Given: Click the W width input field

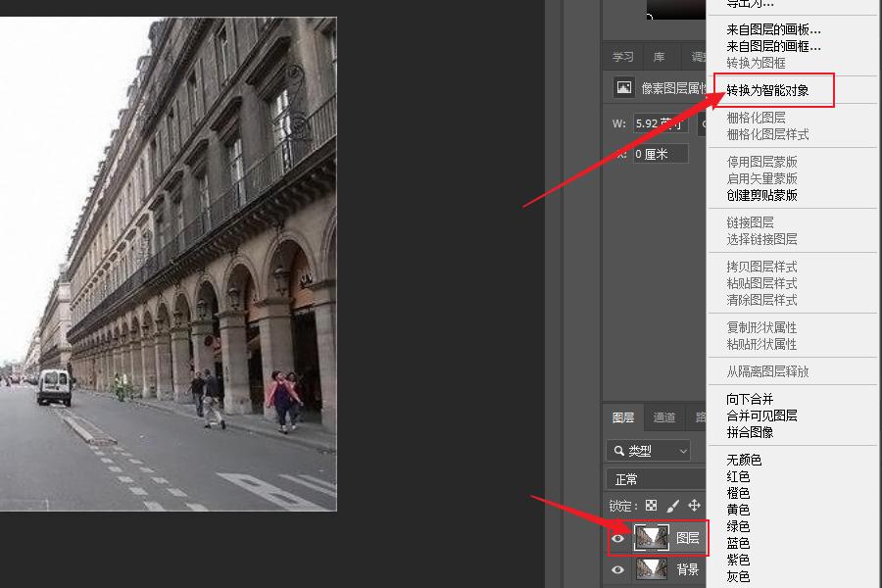Looking at the screenshot, I should pos(659,124).
